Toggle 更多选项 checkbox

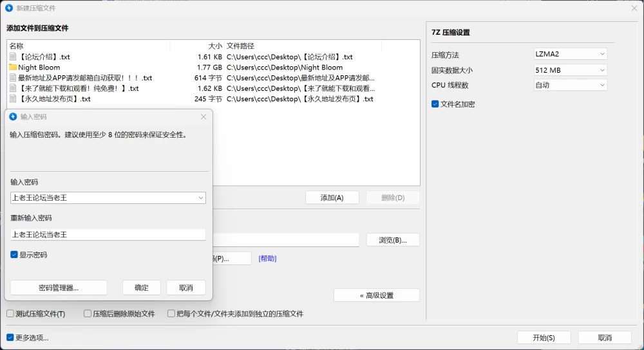click(x=10, y=338)
